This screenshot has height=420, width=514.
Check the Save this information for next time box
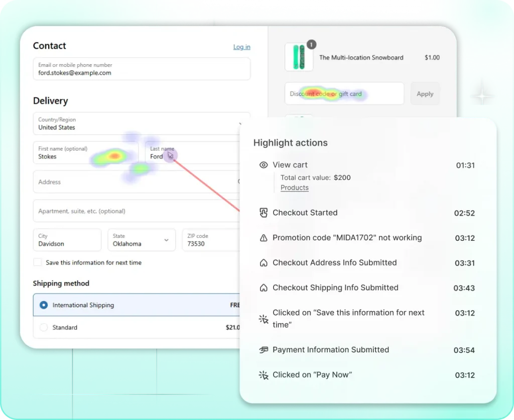tap(38, 262)
